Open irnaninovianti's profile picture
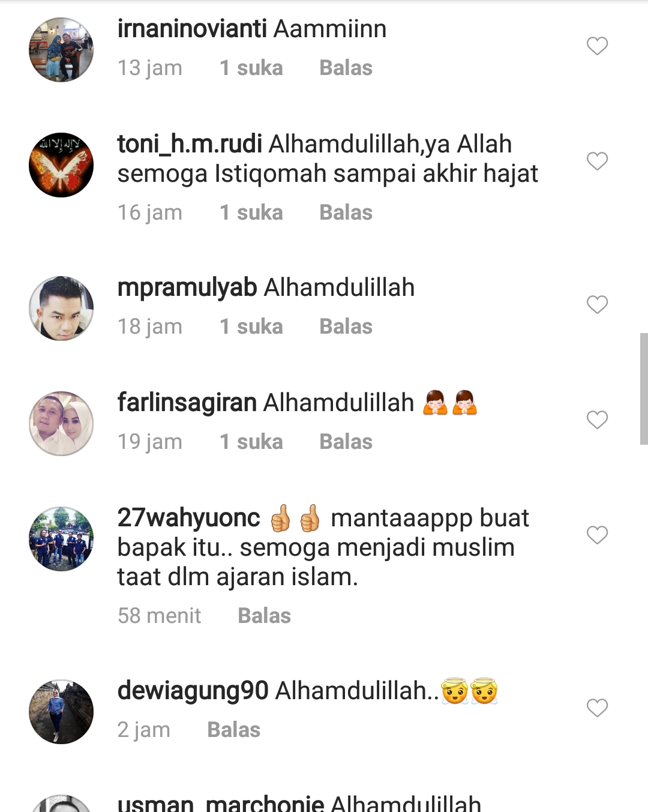This screenshot has height=812, width=648. coord(61,50)
